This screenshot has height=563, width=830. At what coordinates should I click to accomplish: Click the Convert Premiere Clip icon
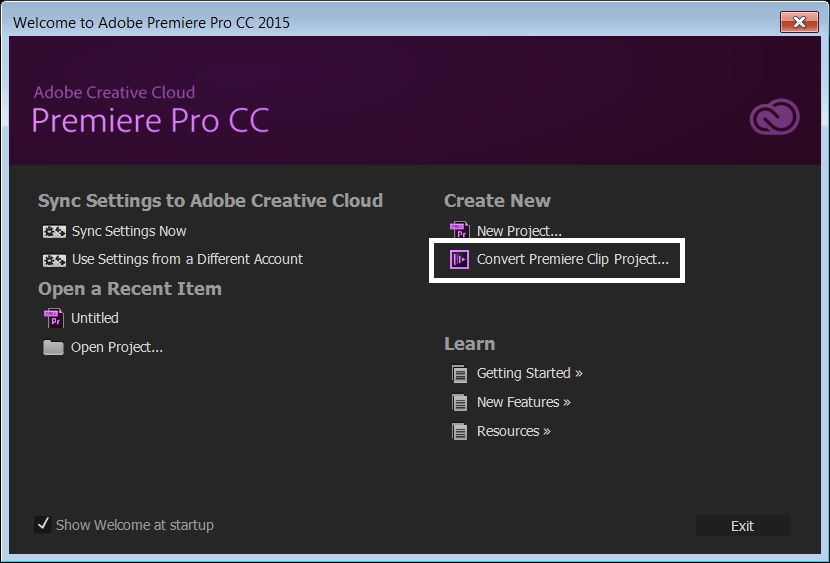460,260
